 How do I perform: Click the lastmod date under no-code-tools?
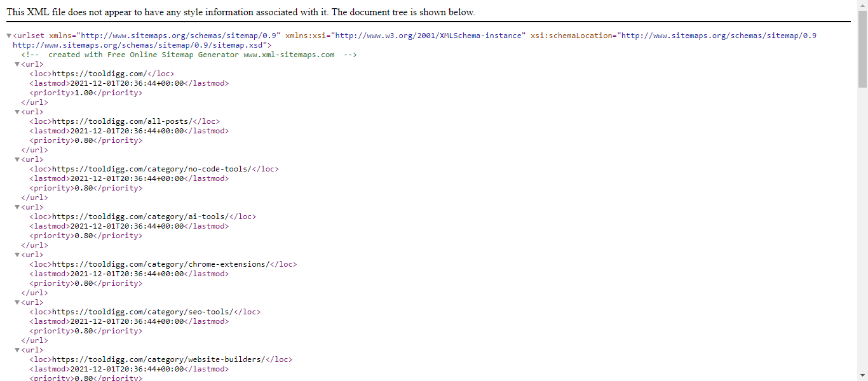pyautogui.click(x=126, y=178)
